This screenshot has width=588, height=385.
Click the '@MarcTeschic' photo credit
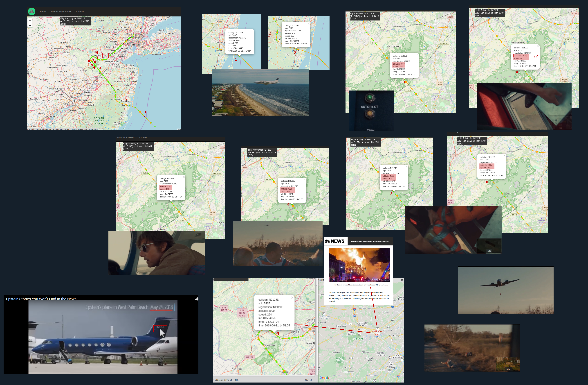[383, 285]
